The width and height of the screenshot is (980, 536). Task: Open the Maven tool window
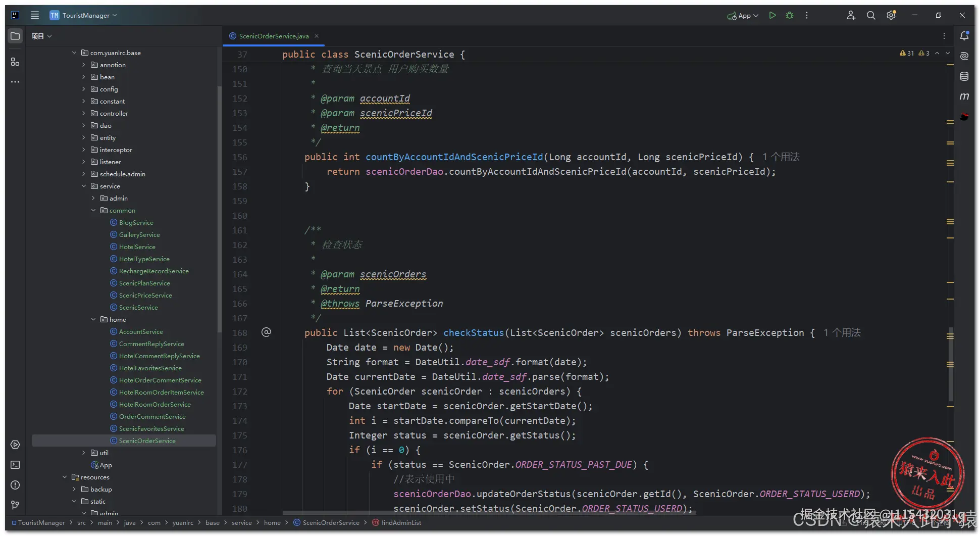click(964, 96)
